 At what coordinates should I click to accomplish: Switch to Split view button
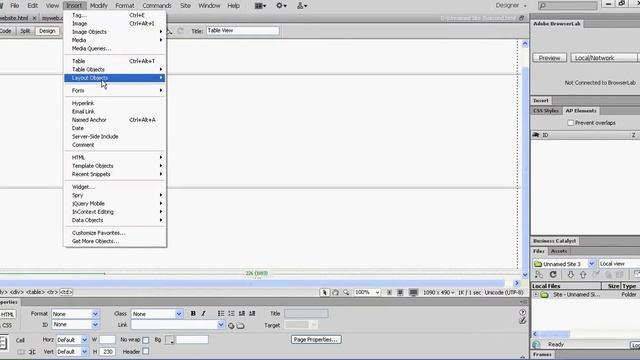[x=25, y=31]
